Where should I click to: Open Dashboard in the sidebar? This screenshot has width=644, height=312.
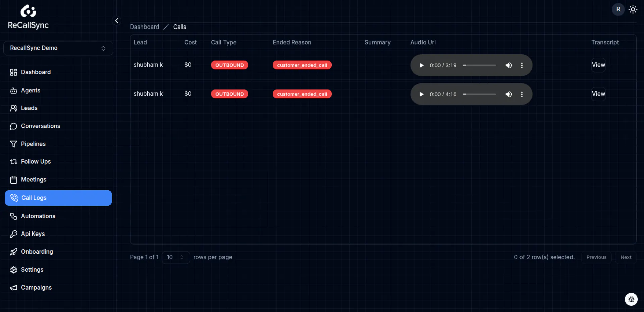[x=58, y=72]
